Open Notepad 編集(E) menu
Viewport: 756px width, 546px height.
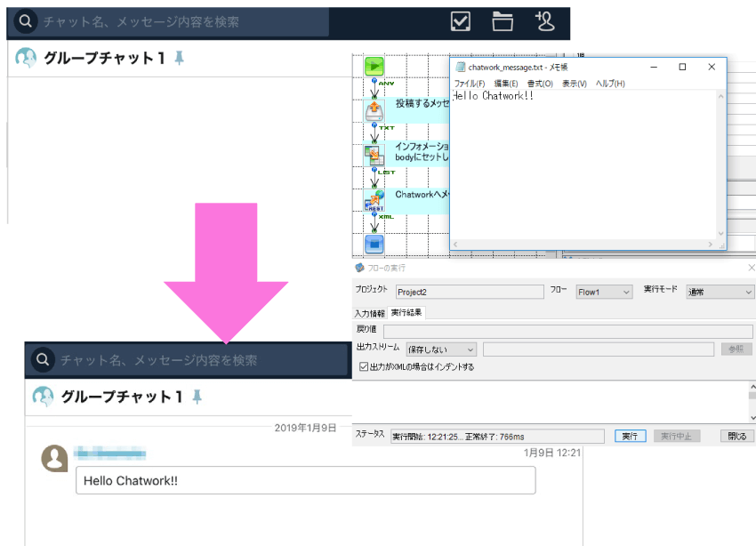[506, 84]
